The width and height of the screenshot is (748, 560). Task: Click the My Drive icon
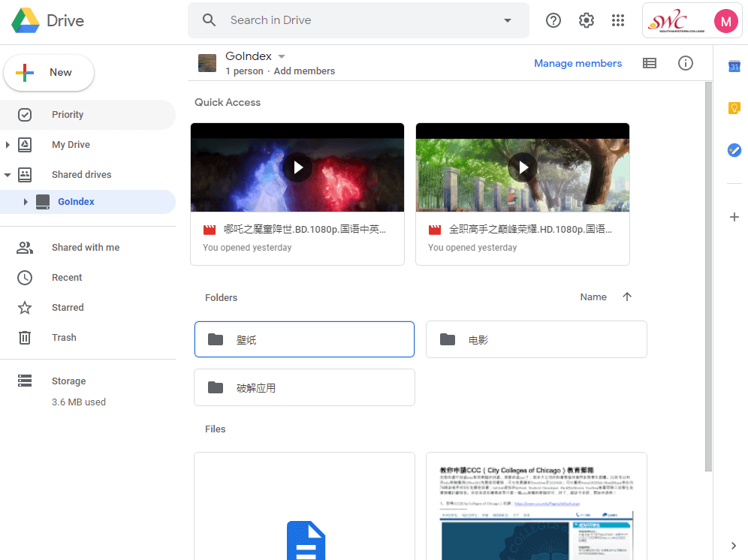point(25,145)
